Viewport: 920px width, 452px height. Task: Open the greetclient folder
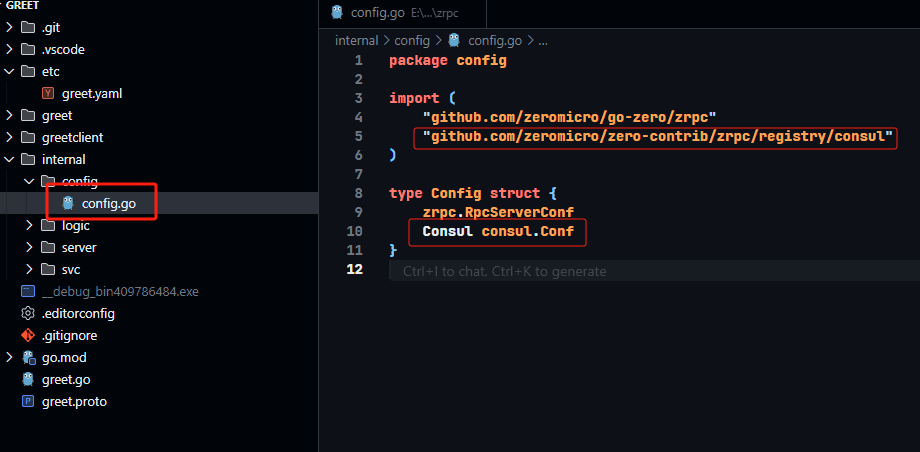coord(72,137)
